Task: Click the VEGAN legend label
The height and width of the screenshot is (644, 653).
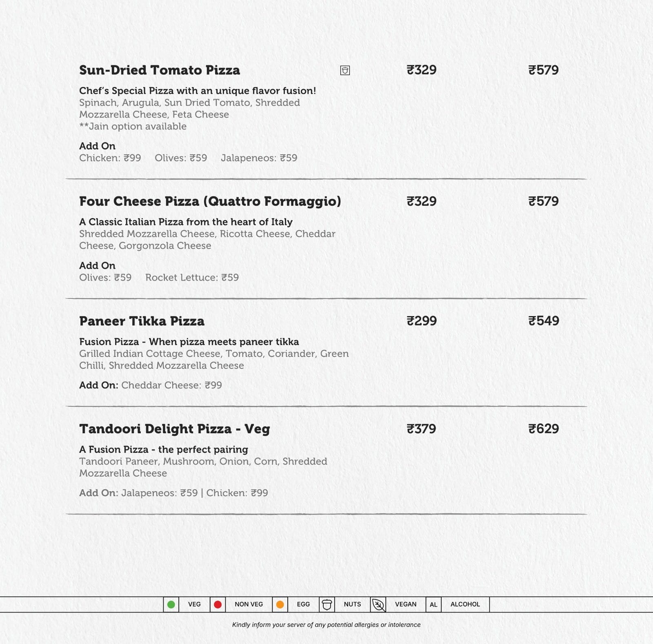Action: 406,604
